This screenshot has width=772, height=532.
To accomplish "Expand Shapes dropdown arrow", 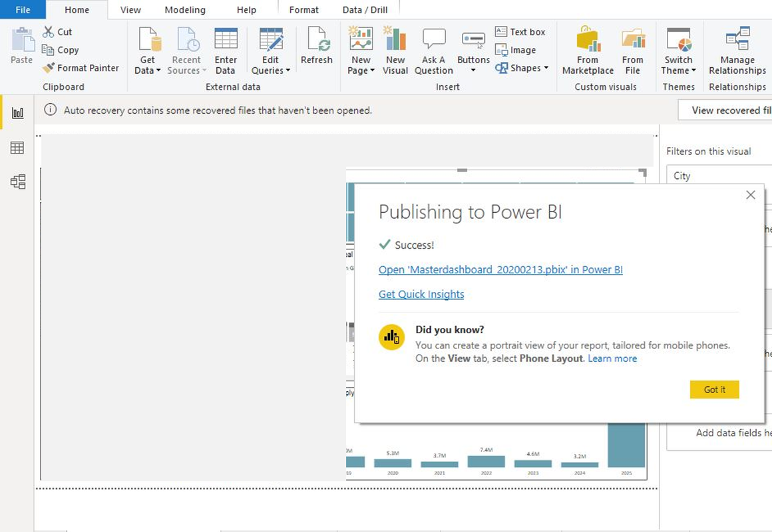I will tap(546, 68).
